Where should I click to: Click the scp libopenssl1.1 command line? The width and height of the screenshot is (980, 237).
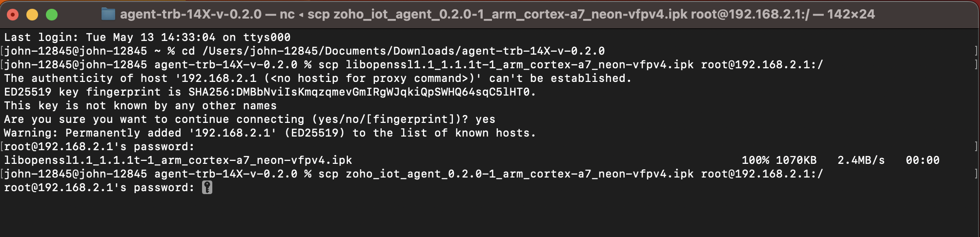point(571,65)
